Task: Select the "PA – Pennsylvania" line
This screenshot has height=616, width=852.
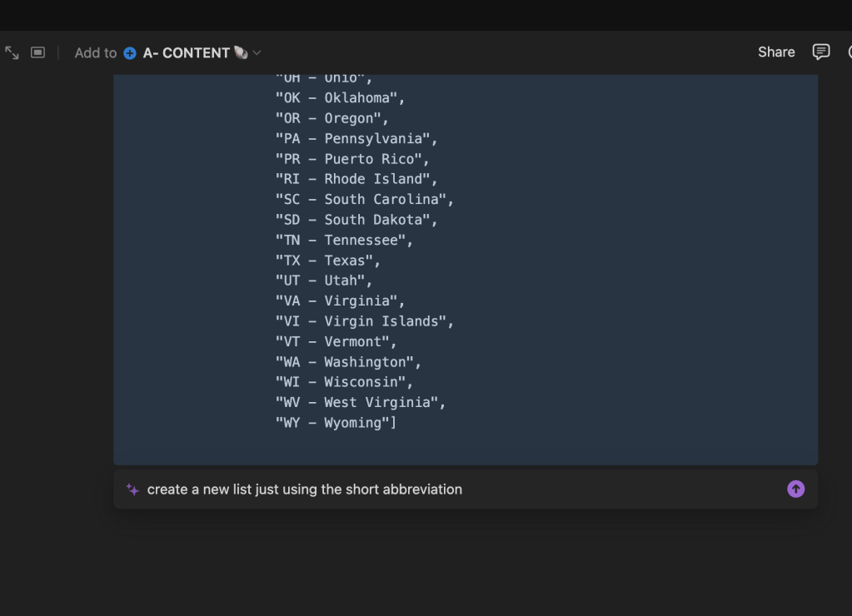Action: coord(356,138)
